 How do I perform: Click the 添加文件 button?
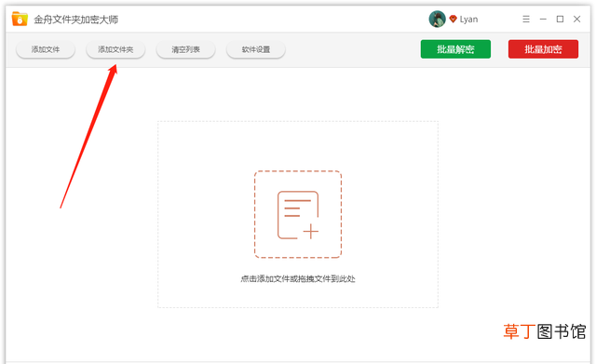pos(46,49)
